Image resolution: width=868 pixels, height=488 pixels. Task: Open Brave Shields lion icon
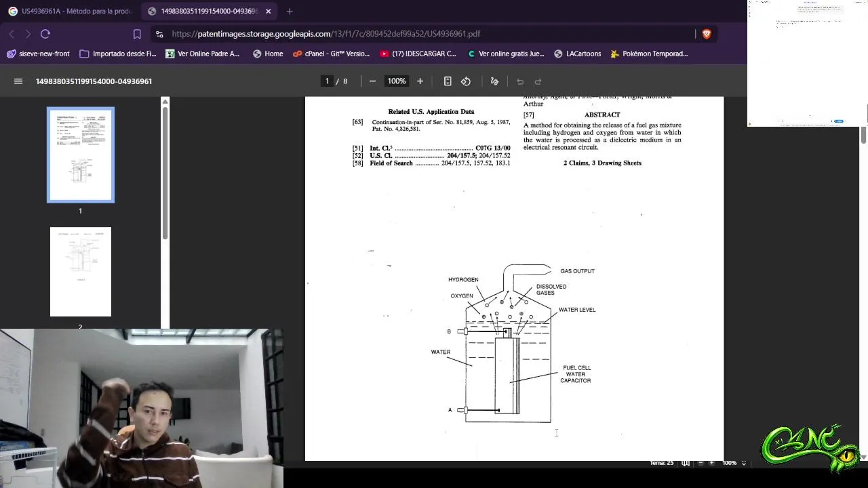(x=707, y=34)
